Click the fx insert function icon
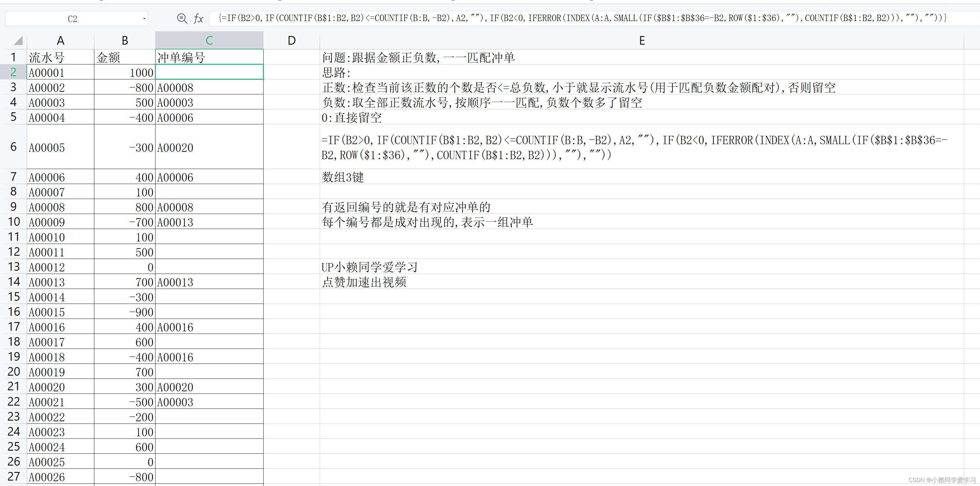Screen dimensions: 980x486 198,18
